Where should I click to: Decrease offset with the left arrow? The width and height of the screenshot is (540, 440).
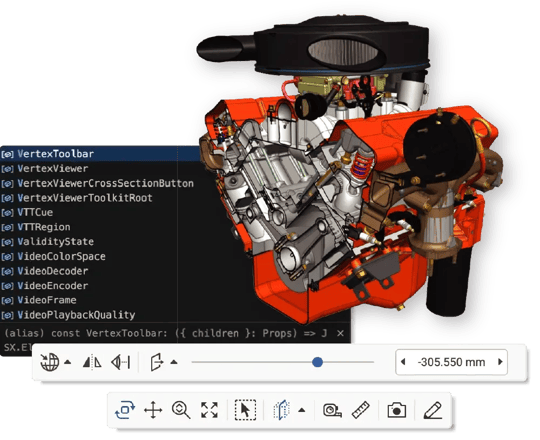403,362
